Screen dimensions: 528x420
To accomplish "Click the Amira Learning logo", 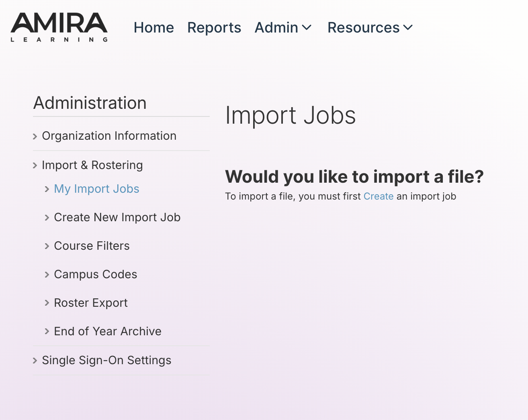I will 59,27.
